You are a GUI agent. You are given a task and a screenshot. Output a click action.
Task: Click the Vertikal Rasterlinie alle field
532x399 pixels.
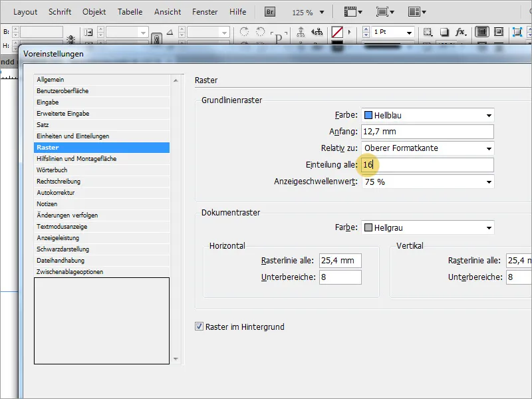click(519, 261)
